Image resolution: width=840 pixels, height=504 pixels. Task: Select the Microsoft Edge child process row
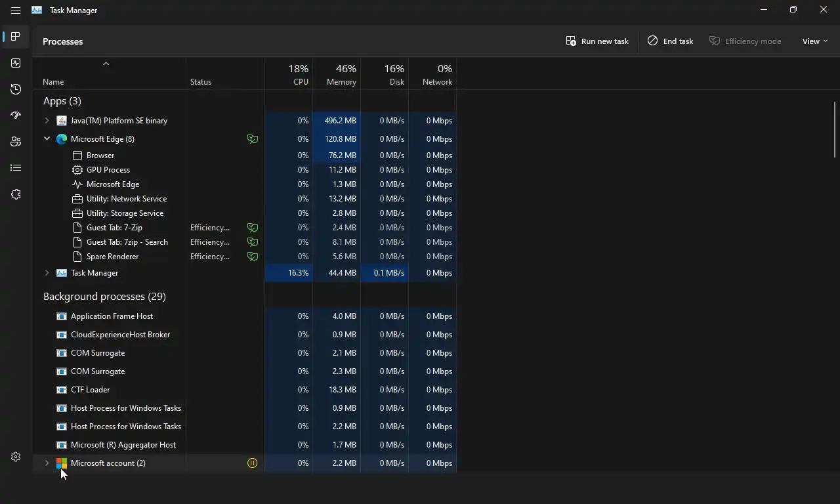click(244, 184)
